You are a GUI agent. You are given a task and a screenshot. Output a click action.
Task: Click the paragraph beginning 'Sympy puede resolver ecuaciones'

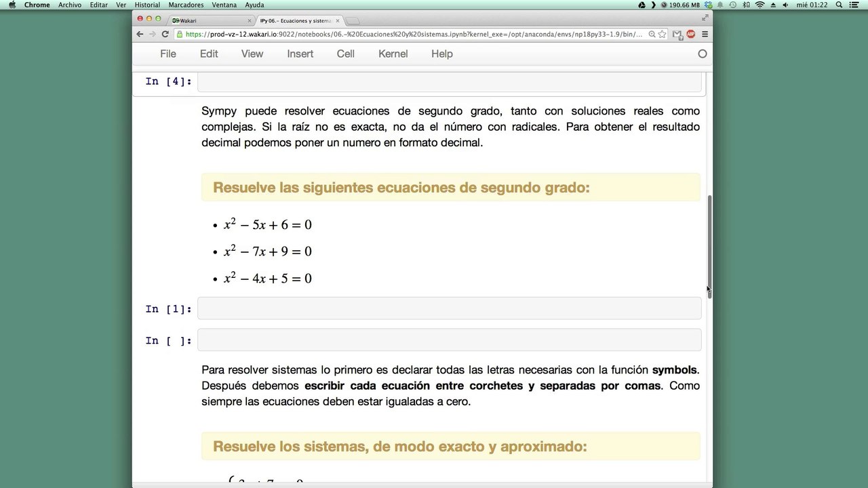450,127
